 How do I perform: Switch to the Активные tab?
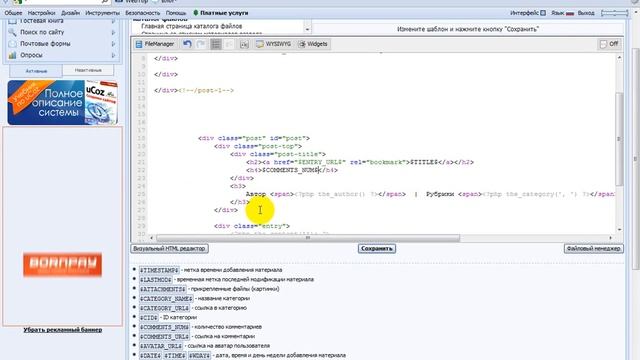tap(36, 71)
